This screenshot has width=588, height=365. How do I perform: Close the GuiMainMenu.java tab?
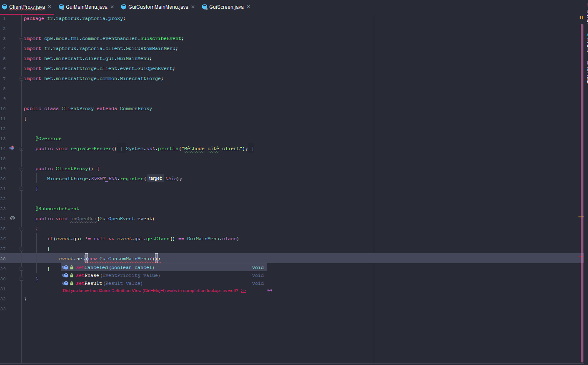click(x=112, y=7)
